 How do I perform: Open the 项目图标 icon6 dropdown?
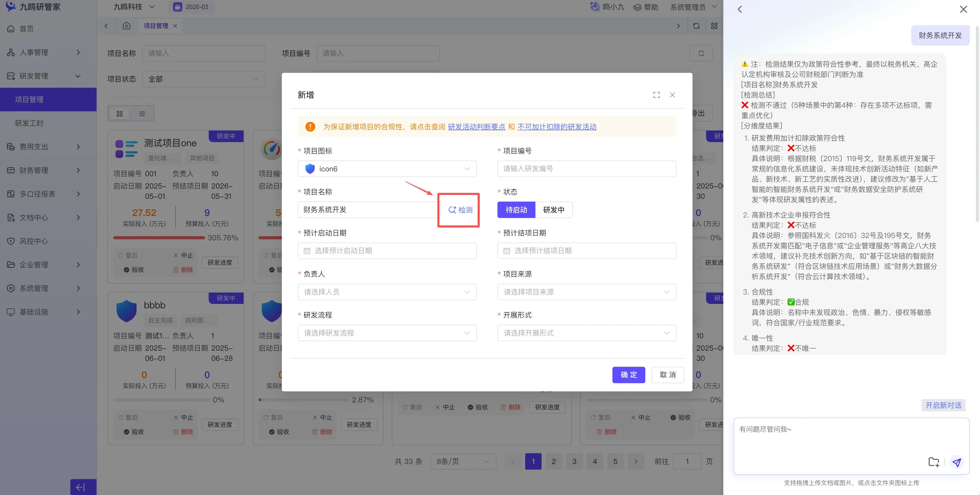point(387,169)
